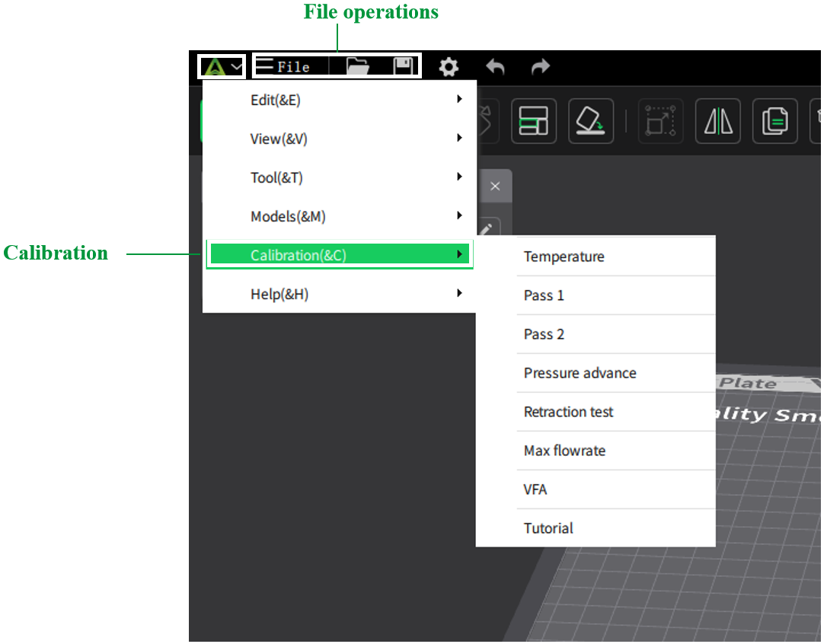Click the copy/clone objects icon
This screenshot has height=644, width=827.
click(774, 121)
